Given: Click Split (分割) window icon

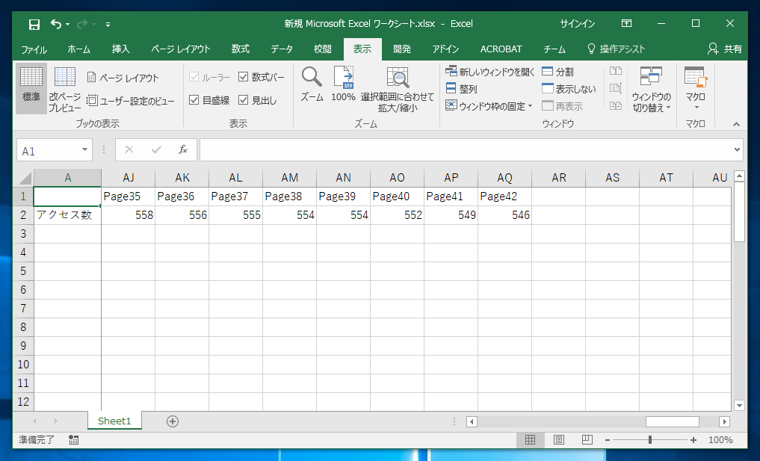Looking at the screenshot, I should click(557, 72).
